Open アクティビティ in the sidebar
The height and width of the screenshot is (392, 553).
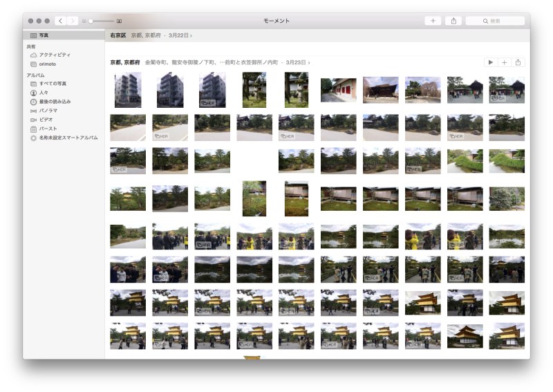55,55
